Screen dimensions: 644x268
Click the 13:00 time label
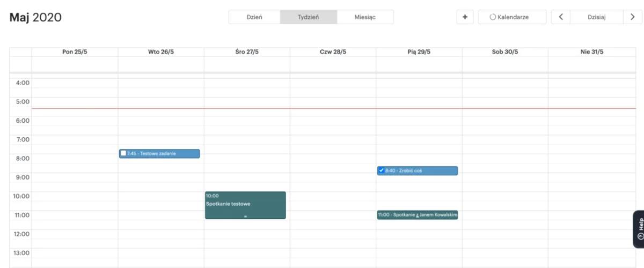tap(21, 253)
